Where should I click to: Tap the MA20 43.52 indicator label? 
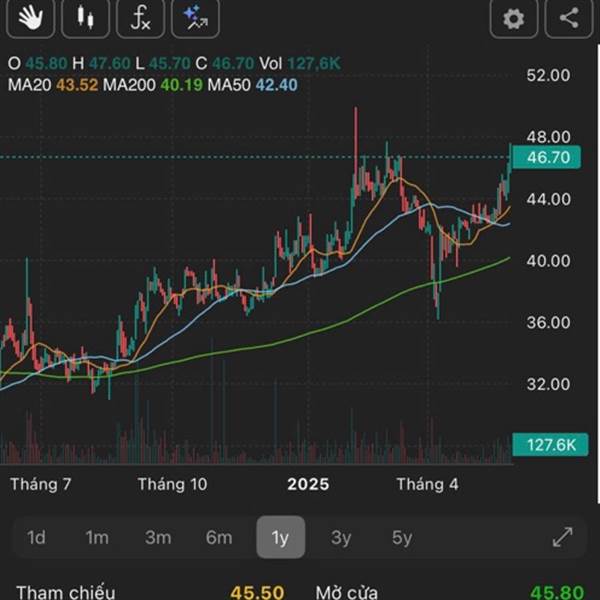pyautogui.click(x=53, y=85)
